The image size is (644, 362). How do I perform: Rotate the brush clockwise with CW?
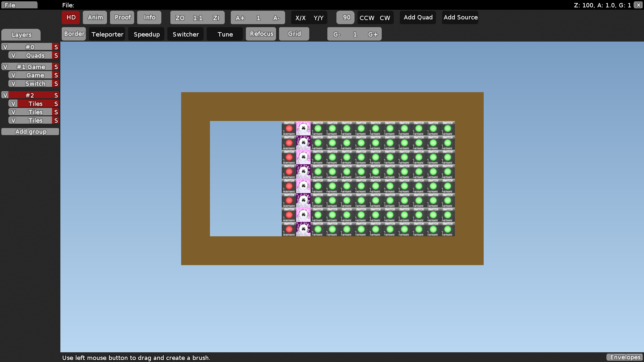(385, 18)
